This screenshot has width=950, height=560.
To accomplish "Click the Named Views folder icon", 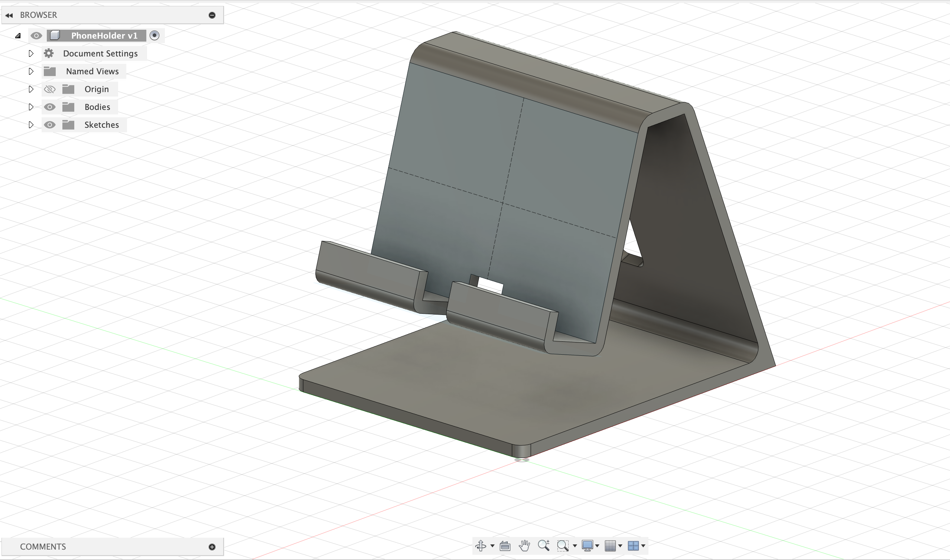I will pos(50,71).
